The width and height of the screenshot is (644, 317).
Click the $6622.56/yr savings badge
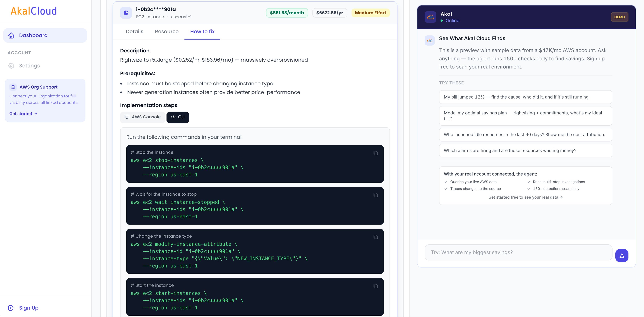pyautogui.click(x=330, y=13)
